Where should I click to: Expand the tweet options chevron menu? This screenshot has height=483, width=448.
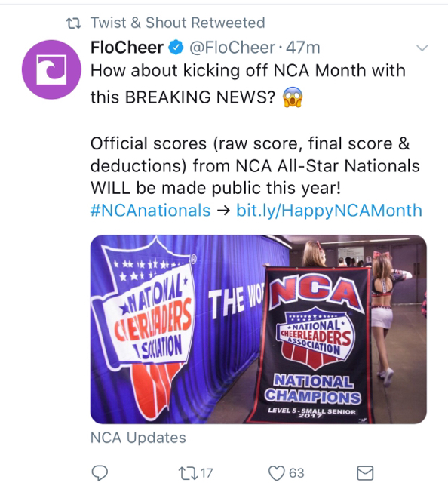point(422,48)
